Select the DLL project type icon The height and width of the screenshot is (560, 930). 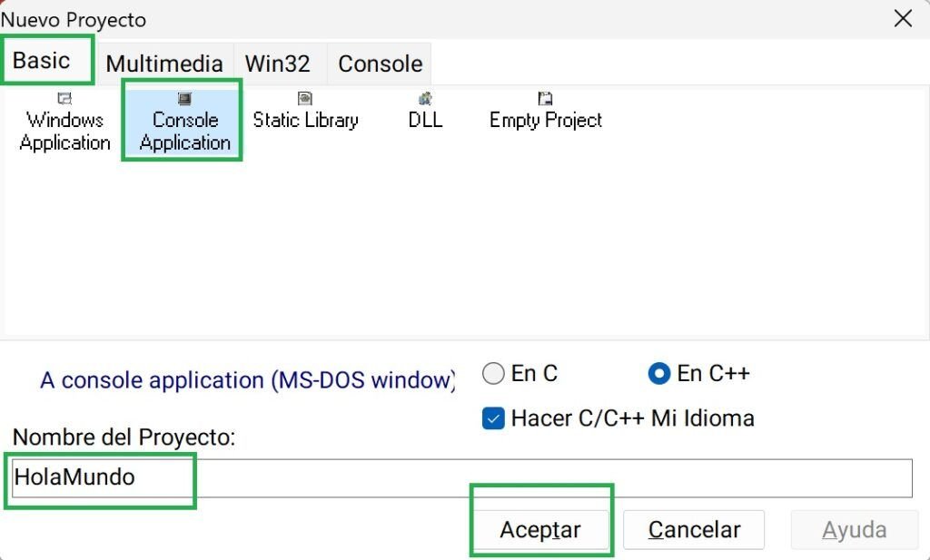pos(425,112)
